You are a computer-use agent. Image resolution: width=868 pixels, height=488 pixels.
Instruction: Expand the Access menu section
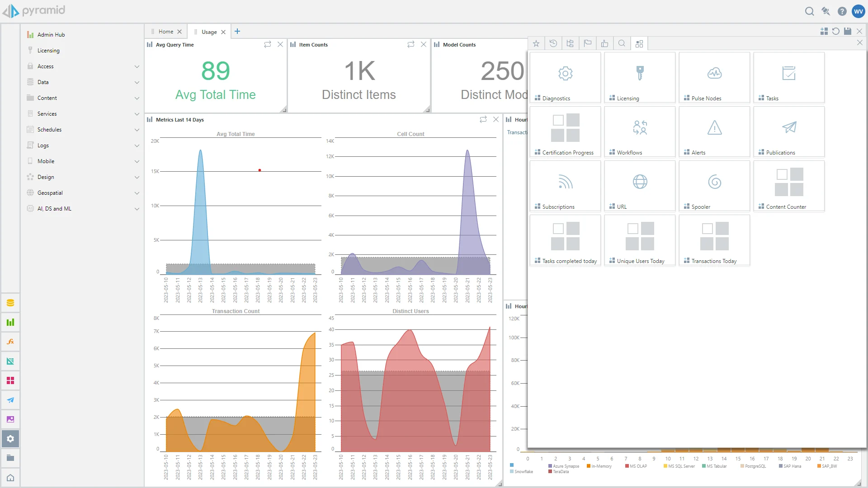(x=137, y=66)
